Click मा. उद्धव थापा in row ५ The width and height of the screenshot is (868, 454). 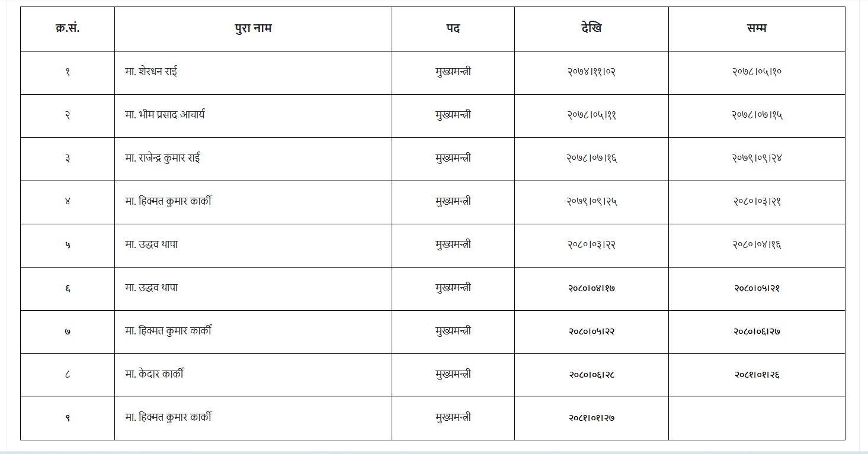(152, 244)
